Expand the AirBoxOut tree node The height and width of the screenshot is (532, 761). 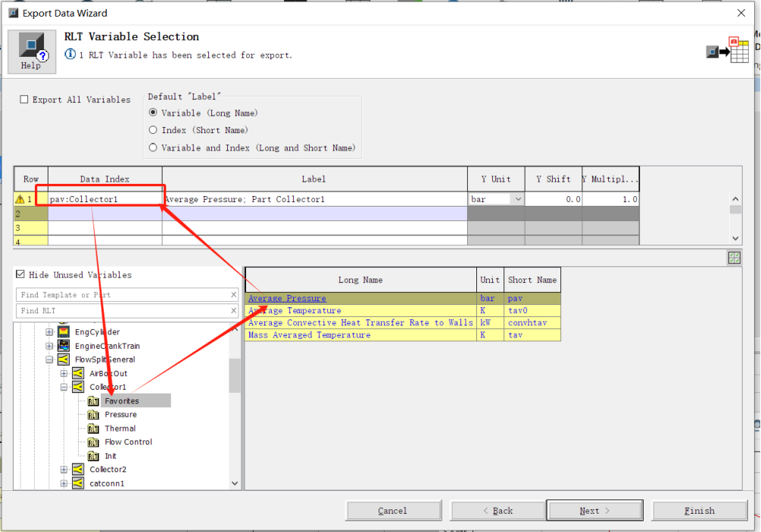(64, 373)
